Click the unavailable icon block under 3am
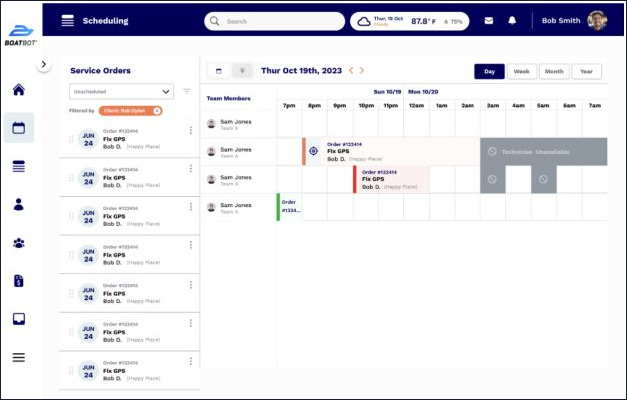The width and height of the screenshot is (627, 400). tap(492, 180)
